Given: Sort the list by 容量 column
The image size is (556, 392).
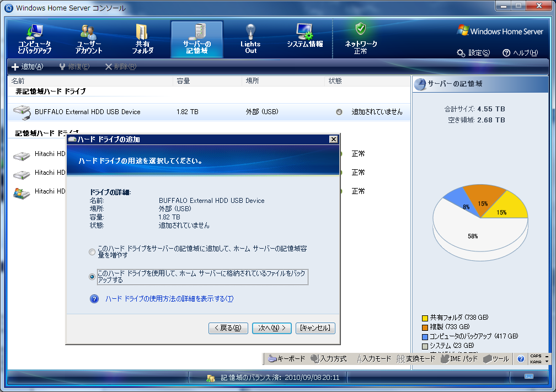Looking at the screenshot, I should [207, 81].
